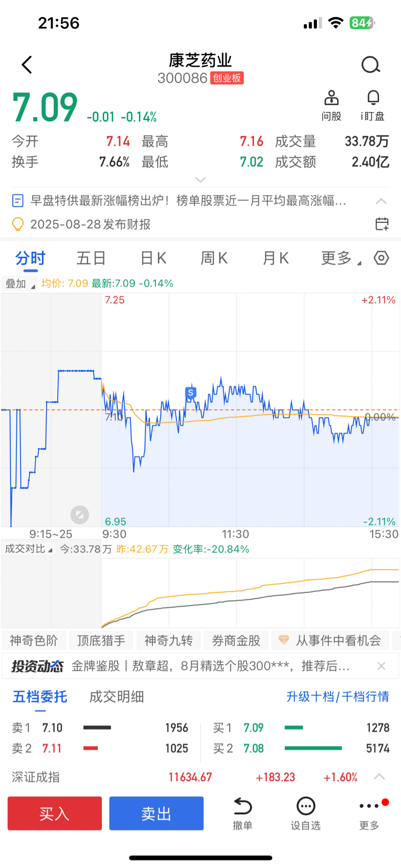The image size is (401, 868).
Task: Open the 成交对比 dropdown
Action: tap(28, 549)
